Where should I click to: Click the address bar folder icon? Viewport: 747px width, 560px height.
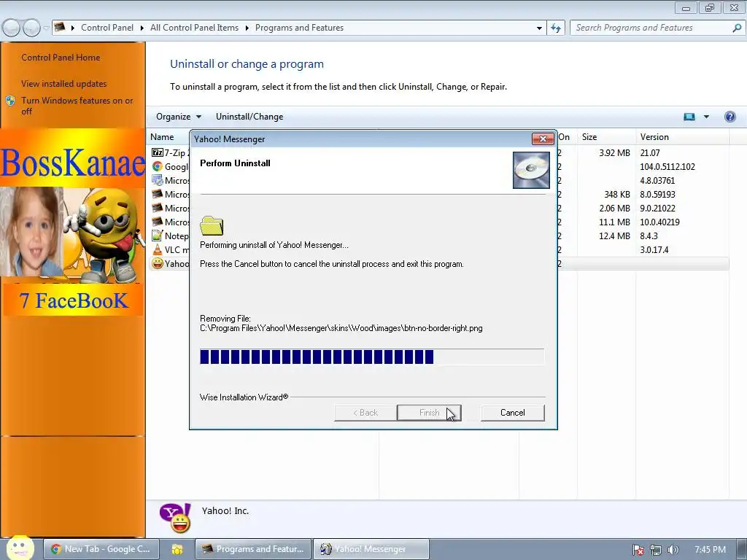click(60, 28)
